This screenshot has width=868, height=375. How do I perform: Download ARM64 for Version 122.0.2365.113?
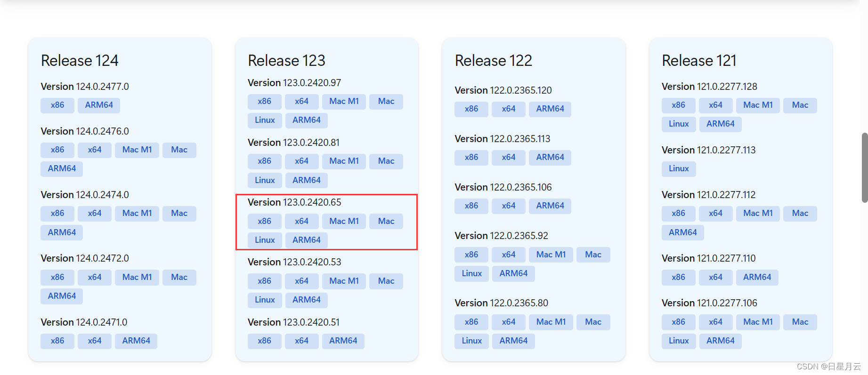(x=550, y=158)
